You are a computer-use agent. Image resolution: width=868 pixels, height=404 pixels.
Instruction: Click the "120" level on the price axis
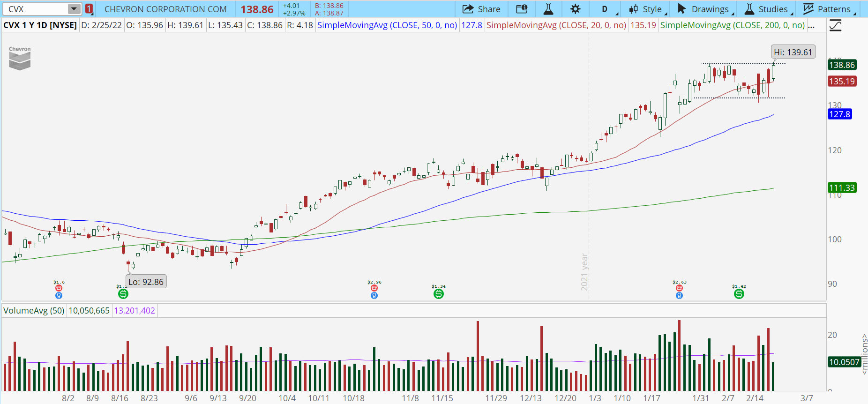point(835,150)
